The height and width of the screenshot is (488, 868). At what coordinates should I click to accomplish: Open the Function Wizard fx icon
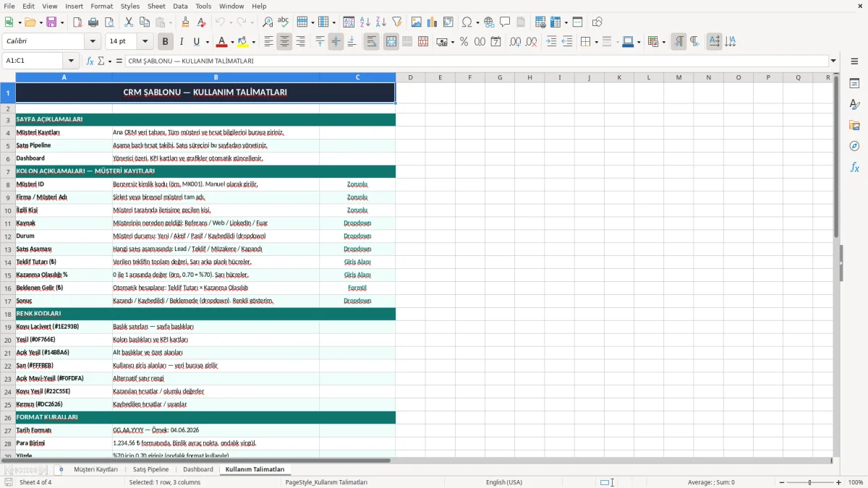click(90, 61)
